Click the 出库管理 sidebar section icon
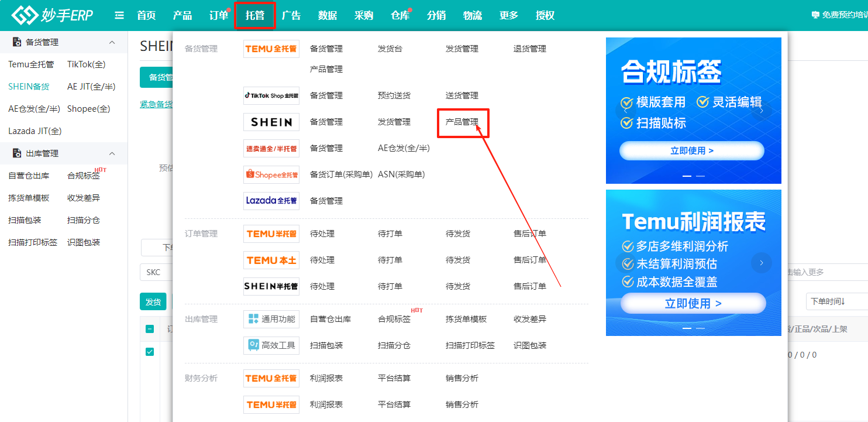Image resolution: width=868 pixels, height=422 pixels. 17,153
